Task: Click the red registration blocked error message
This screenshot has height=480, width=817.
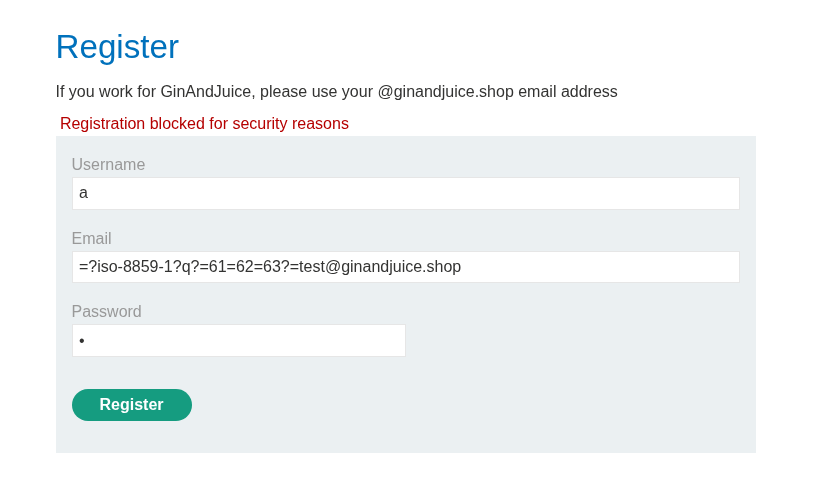Action: pos(204,124)
